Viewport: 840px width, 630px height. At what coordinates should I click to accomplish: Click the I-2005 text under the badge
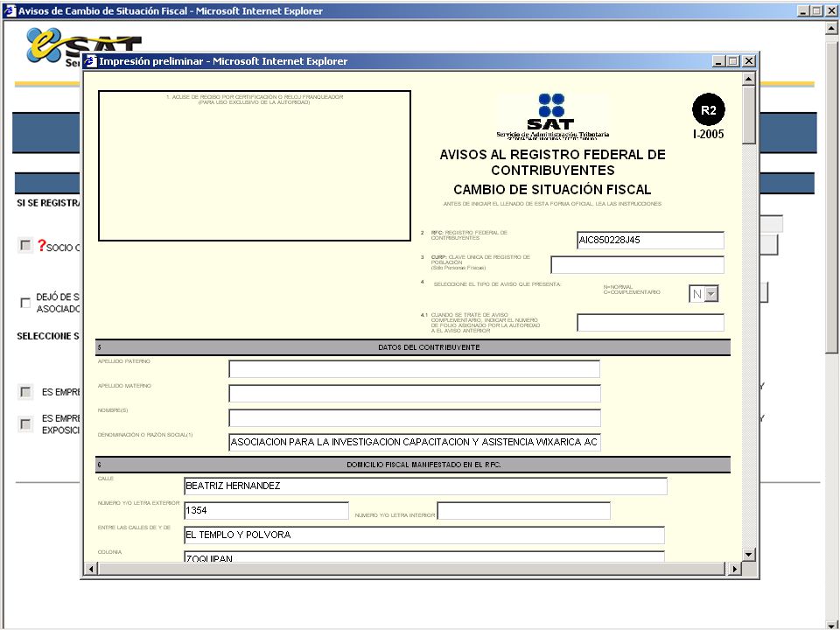tap(708, 134)
